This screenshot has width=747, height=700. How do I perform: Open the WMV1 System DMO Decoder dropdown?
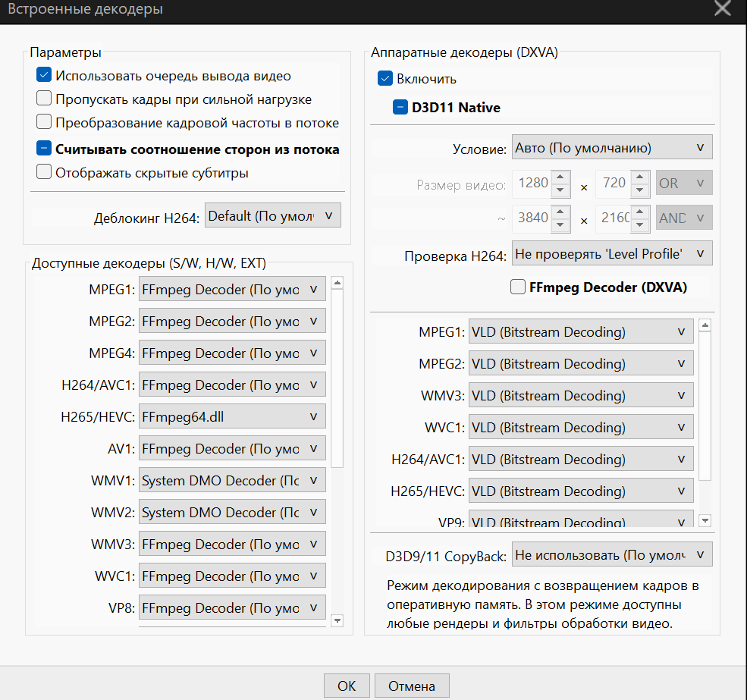[x=232, y=480]
